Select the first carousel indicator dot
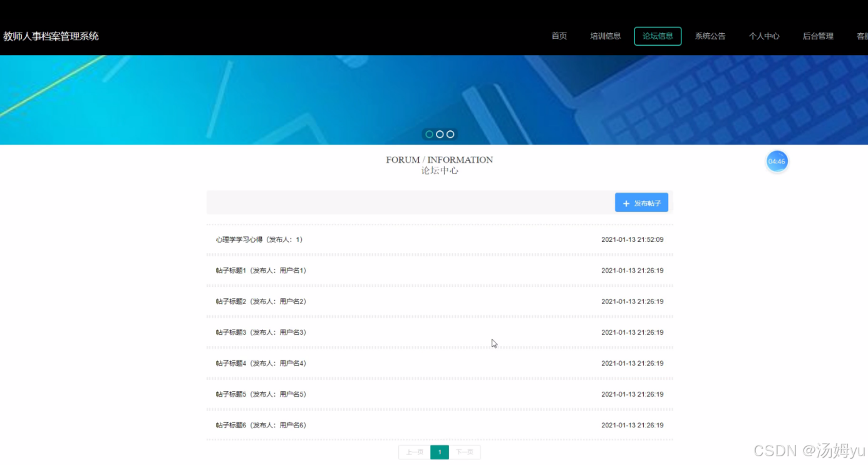Image resolution: width=868 pixels, height=465 pixels. [x=429, y=134]
